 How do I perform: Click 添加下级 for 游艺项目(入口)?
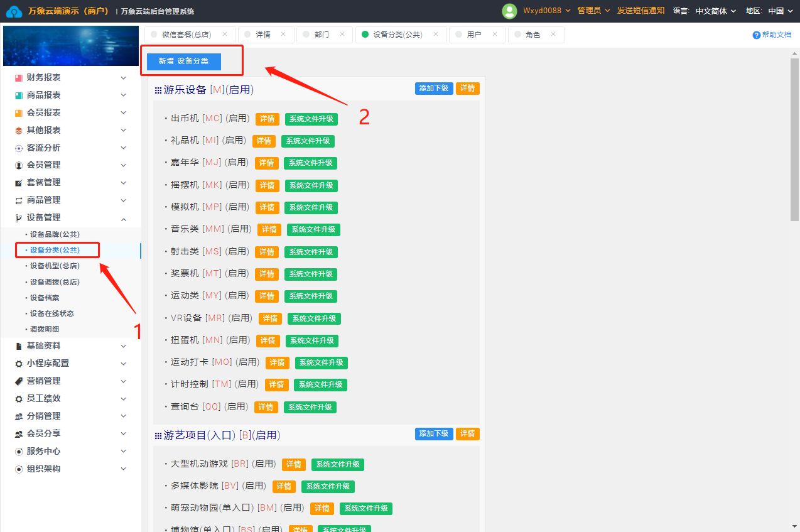click(434, 434)
